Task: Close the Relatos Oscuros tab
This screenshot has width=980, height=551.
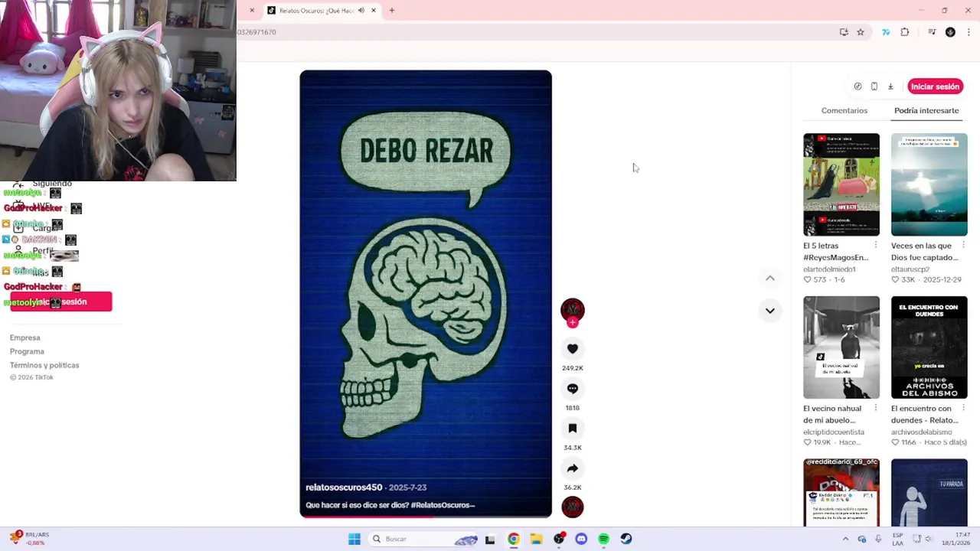Action: (374, 11)
